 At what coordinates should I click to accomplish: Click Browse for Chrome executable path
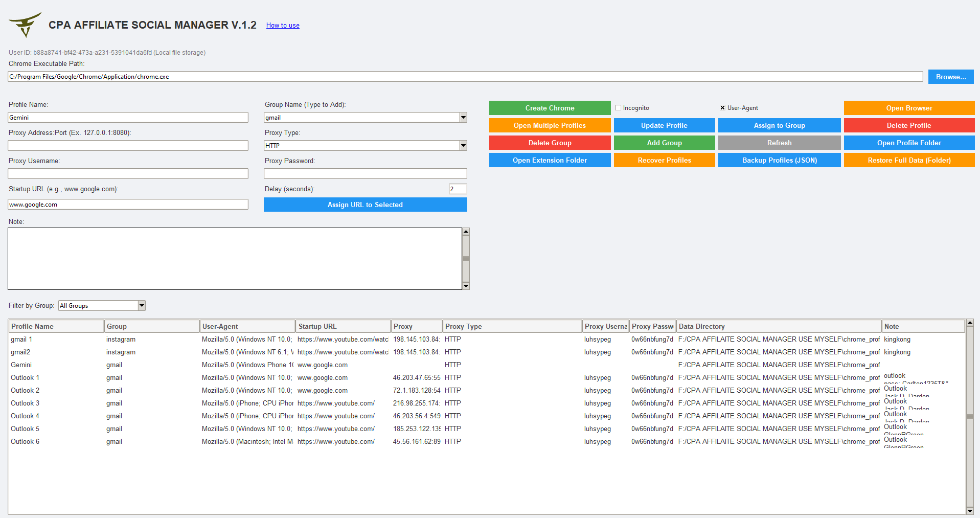tap(950, 77)
